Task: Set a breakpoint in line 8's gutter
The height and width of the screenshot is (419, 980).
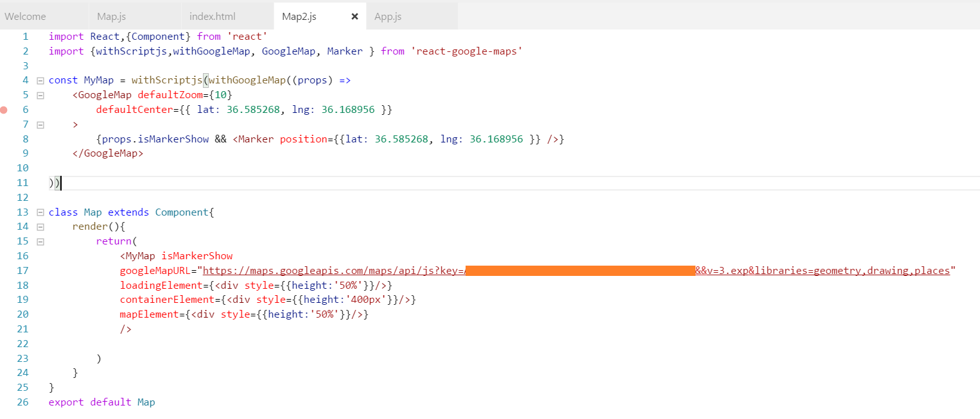Action: (4, 139)
